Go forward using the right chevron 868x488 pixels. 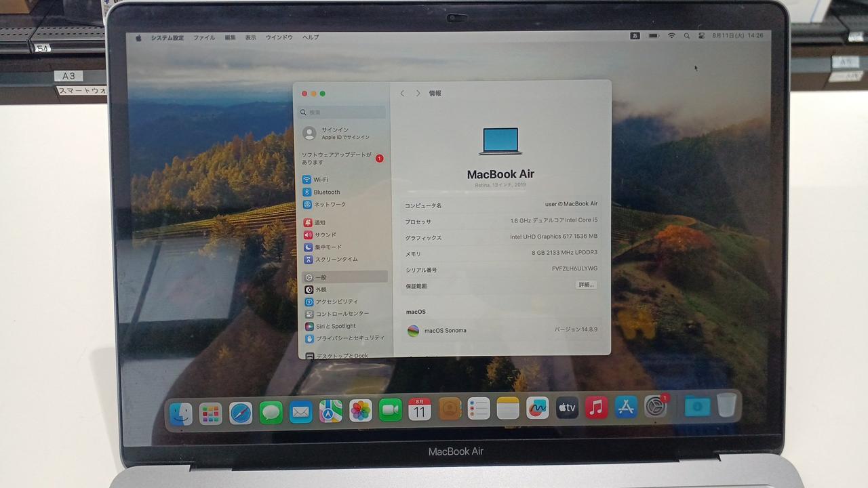(418, 94)
